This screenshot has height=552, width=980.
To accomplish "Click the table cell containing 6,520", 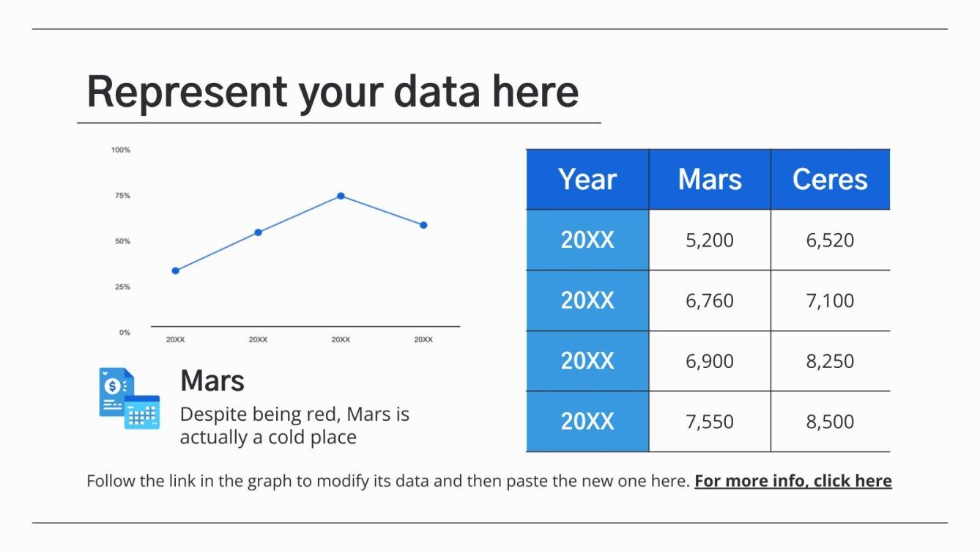I will tap(830, 240).
